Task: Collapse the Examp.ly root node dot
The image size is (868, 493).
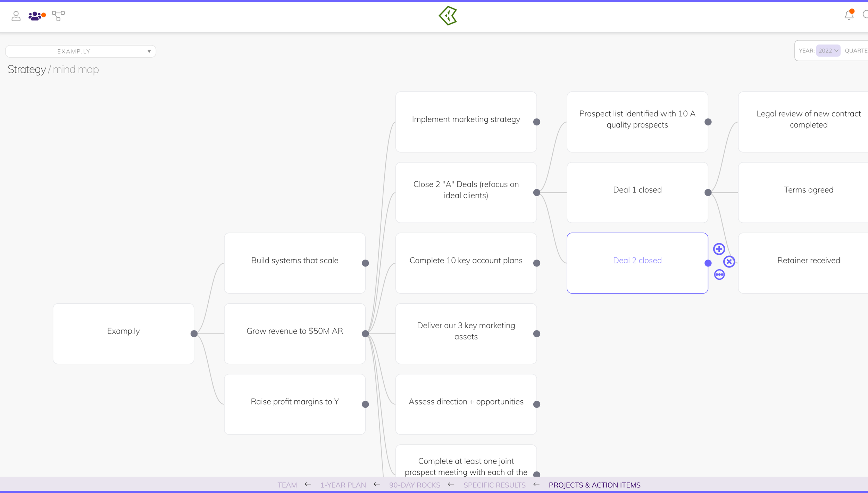Action: click(194, 334)
